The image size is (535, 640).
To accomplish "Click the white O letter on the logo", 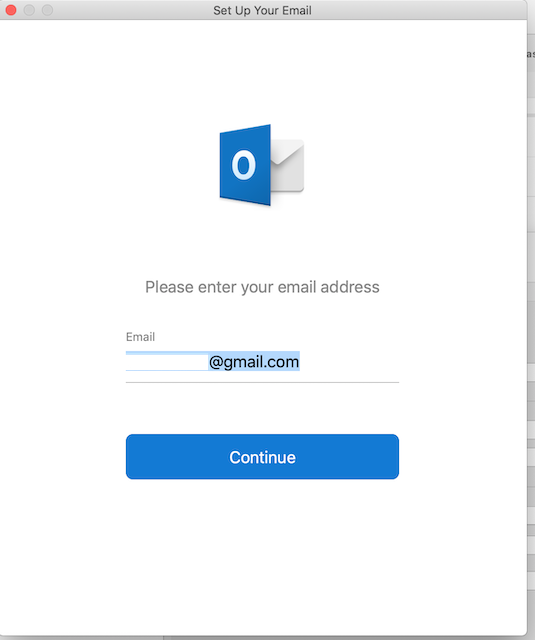I will point(244,165).
